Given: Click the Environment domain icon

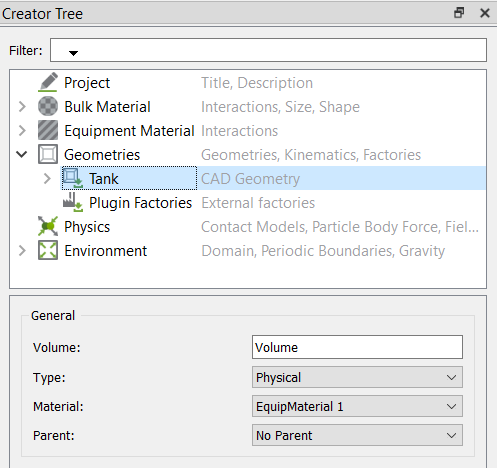Looking at the screenshot, I should point(48,250).
